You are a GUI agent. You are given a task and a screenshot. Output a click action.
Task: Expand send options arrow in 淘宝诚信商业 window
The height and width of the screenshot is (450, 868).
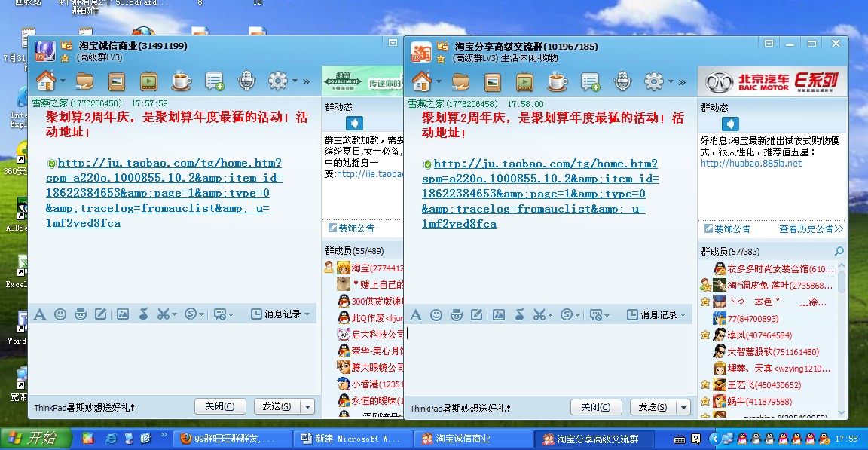point(307,407)
